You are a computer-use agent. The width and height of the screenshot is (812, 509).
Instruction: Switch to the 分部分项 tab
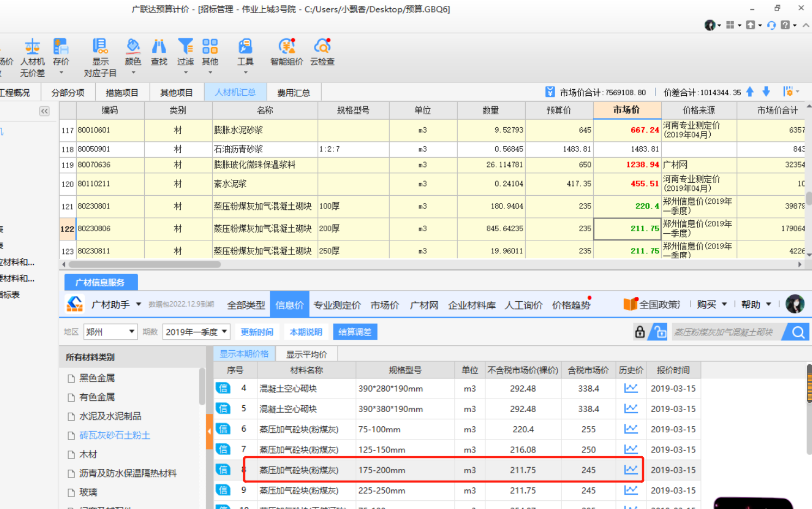pos(68,92)
